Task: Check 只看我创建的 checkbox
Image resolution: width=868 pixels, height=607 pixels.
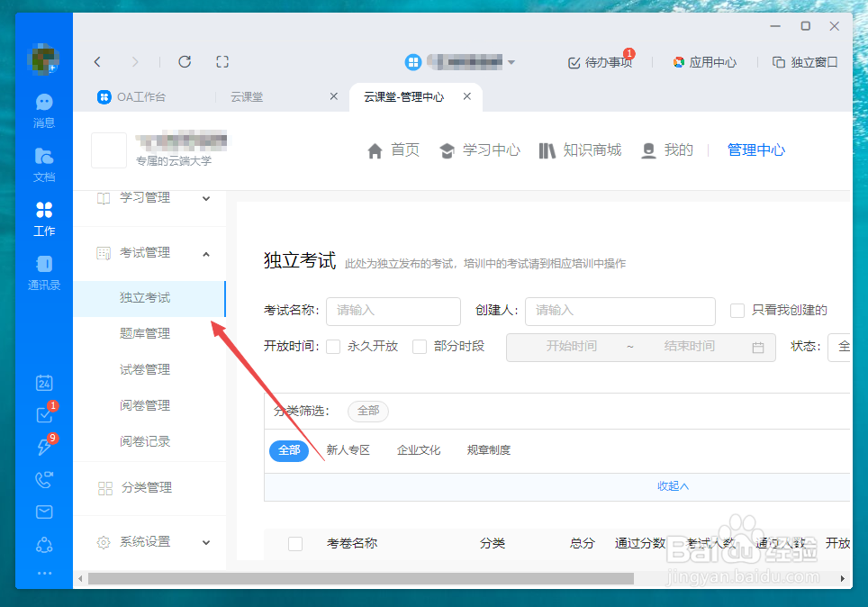Action: pyautogui.click(x=737, y=311)
